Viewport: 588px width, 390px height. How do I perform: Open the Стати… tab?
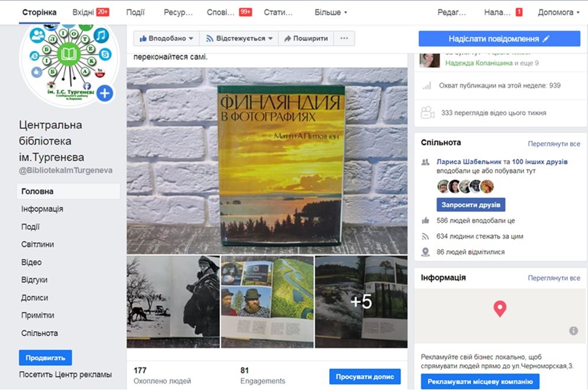click(x=278, y=12)
